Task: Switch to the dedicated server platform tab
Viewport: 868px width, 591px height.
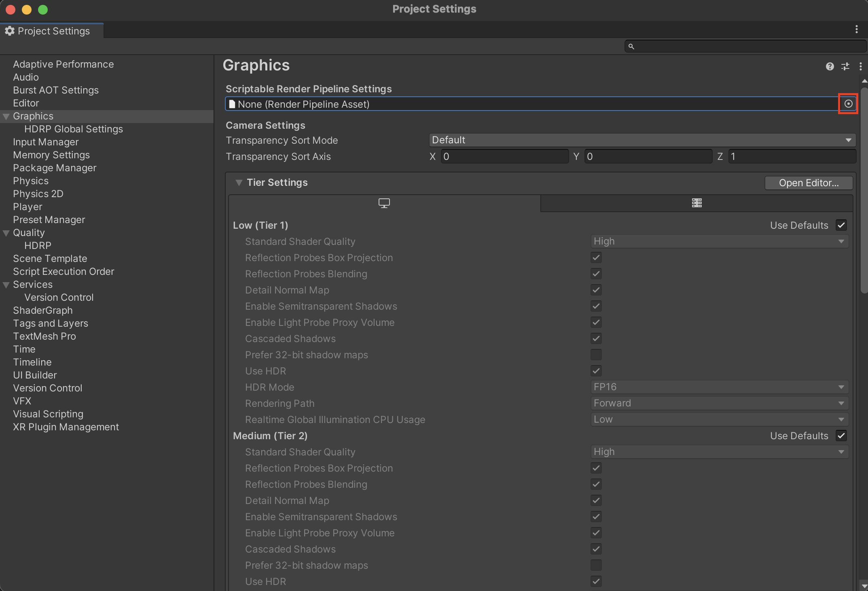Action: 697,203
